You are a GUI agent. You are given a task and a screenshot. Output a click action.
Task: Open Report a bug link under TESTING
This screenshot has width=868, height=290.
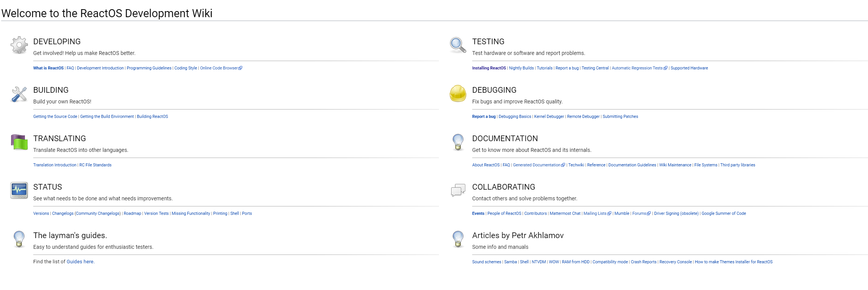click(x=567, y=68)
